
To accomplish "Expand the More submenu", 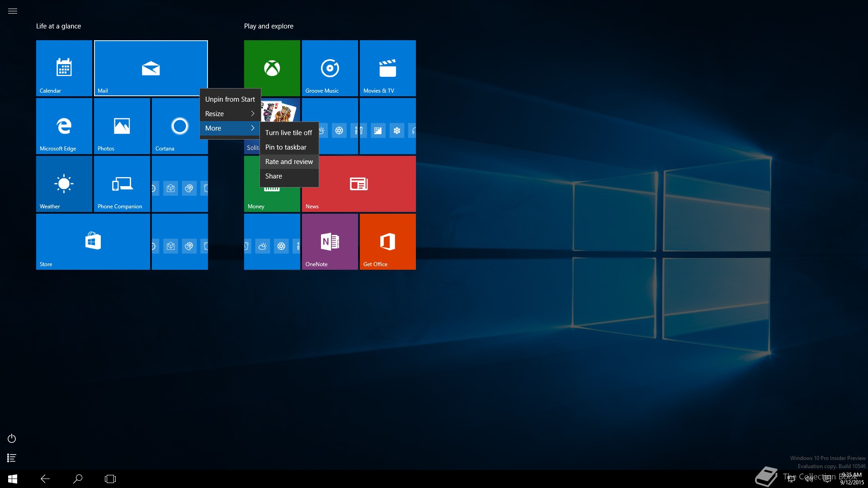I will (230, 128).
